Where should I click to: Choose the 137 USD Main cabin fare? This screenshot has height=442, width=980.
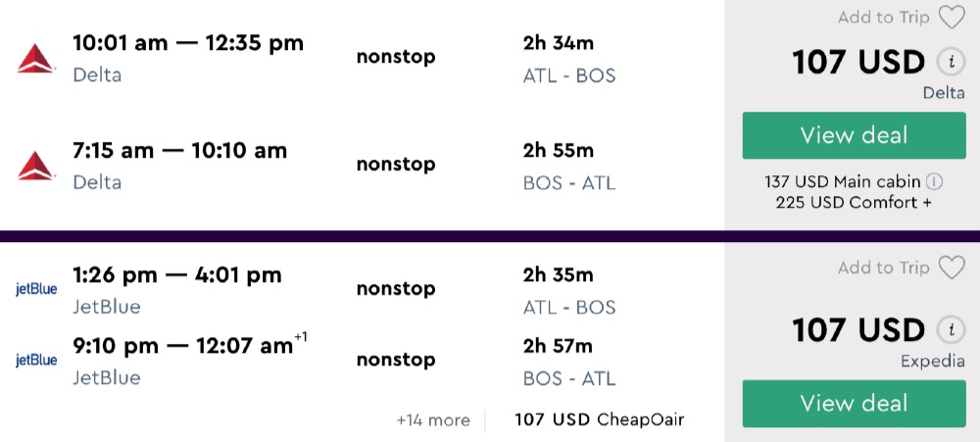click(x=845, y=182)
